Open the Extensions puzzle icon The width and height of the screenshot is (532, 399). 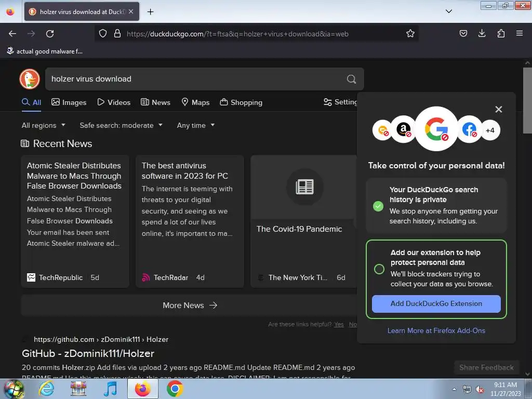[x=501, y=33]
